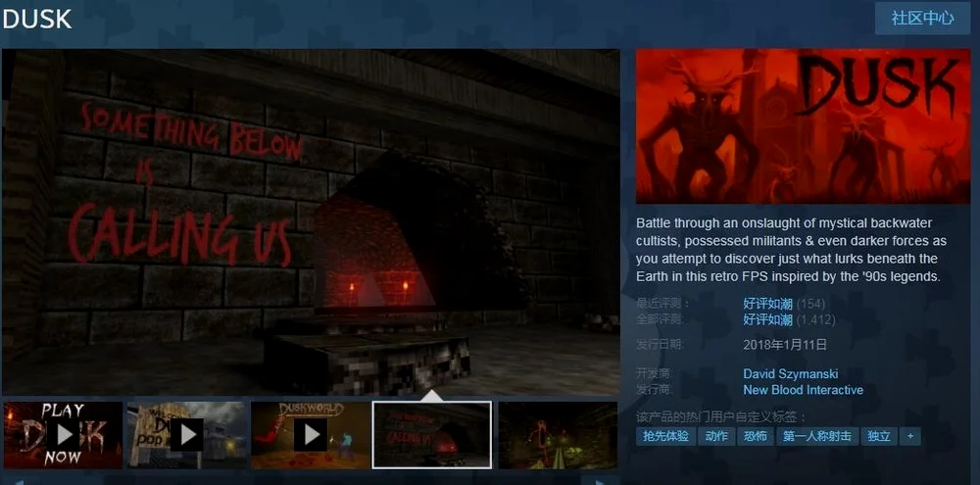Select the 'Calling Us' screenshot thumbnail
This screenshot has height=485, width=980.
(x=432, y=435)
